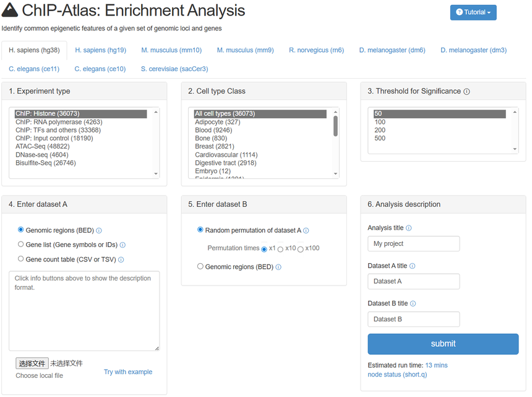Open the S. cerevisiae (sacCer3) tab
Viewport: 532px width, 397px height.
coord(174,69)
